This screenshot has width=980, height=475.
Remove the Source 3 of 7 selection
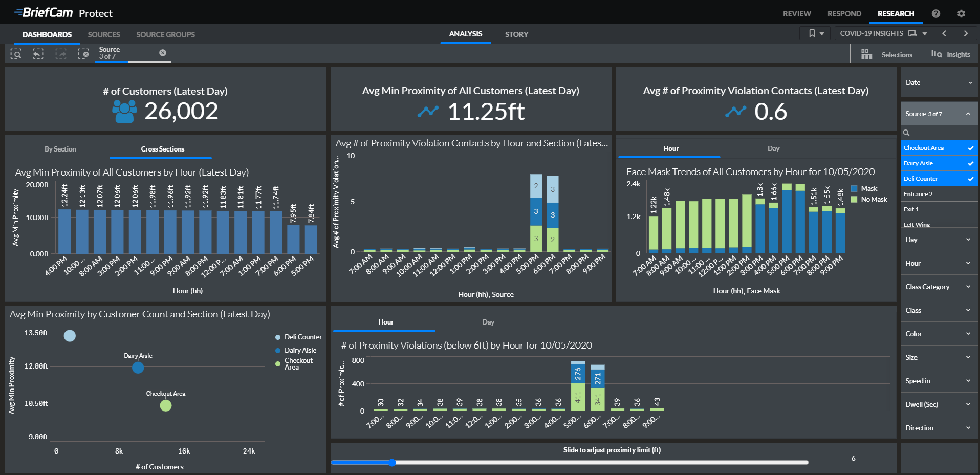pyautogui.click(x=163, y=53)
